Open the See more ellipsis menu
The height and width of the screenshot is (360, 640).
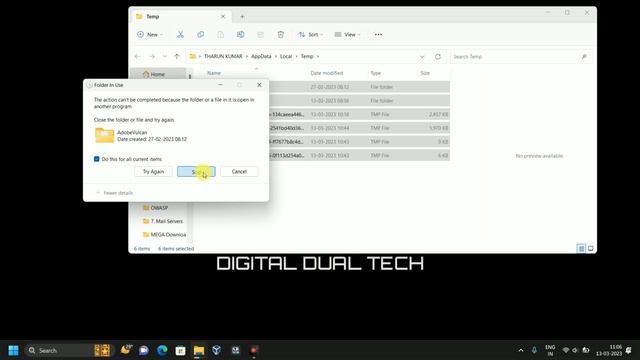click(x=378, y=35)
